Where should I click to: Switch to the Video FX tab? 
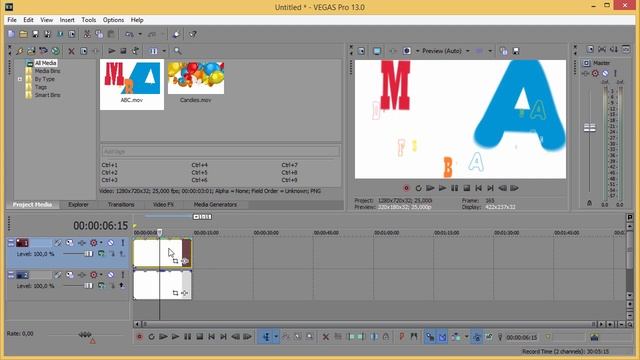point(163,204)
